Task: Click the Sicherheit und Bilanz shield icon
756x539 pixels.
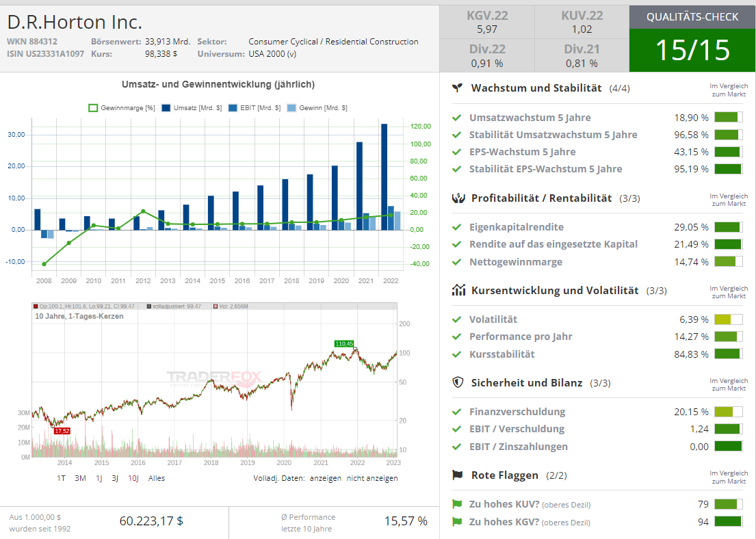Action: tap(458, 382)
